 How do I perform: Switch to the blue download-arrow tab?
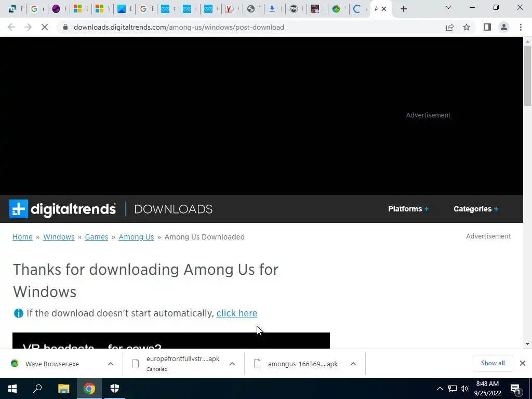[x=272, y=9]
